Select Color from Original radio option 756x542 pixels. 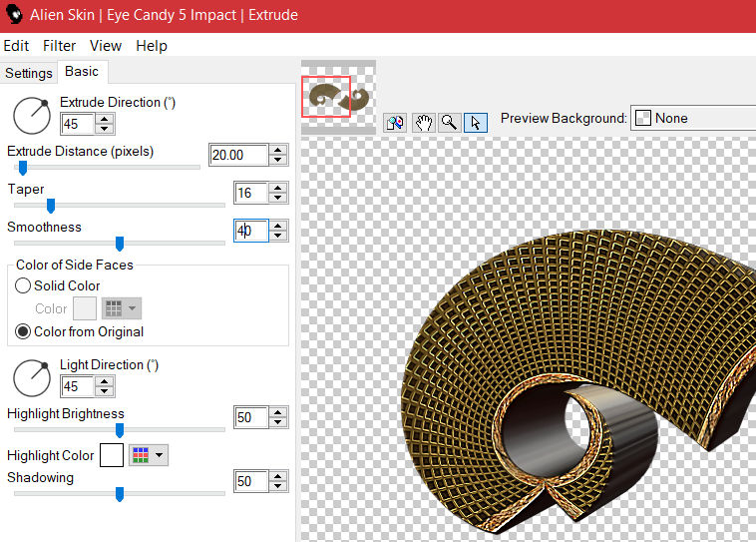(x=23, y=331)
